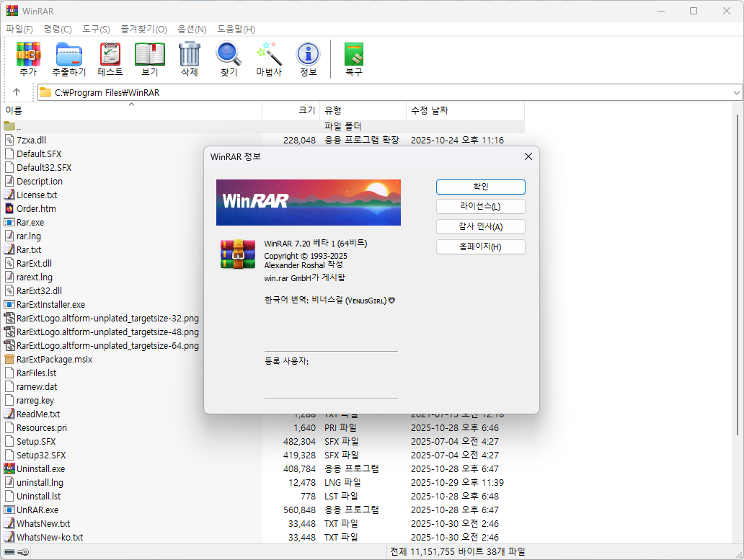Select the RarFiles.lst file
Image resolution: width=744 pixels, height=560 pixels.
37,373
